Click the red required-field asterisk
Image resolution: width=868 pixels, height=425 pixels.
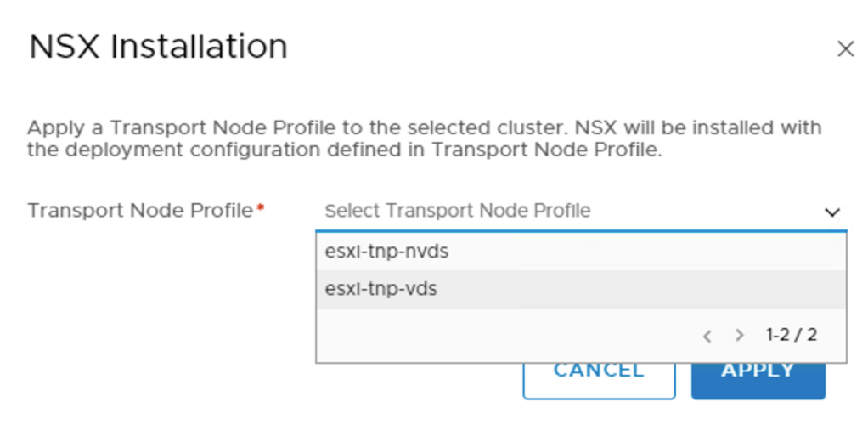point(260,209)
